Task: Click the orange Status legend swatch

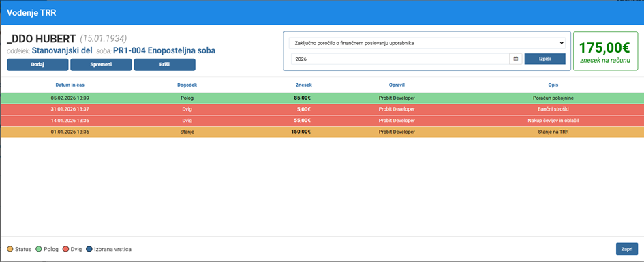Action: (x=10, y=249)
